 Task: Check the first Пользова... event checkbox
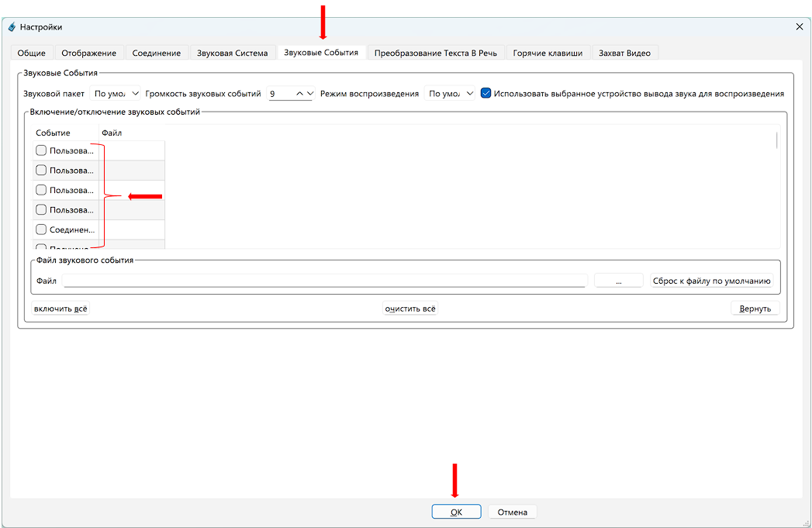(x=41, y=150)
